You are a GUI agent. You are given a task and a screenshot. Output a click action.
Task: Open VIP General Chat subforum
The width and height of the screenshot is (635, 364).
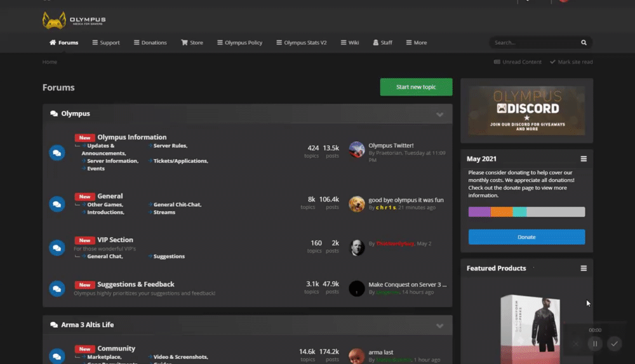coord(105,256)
